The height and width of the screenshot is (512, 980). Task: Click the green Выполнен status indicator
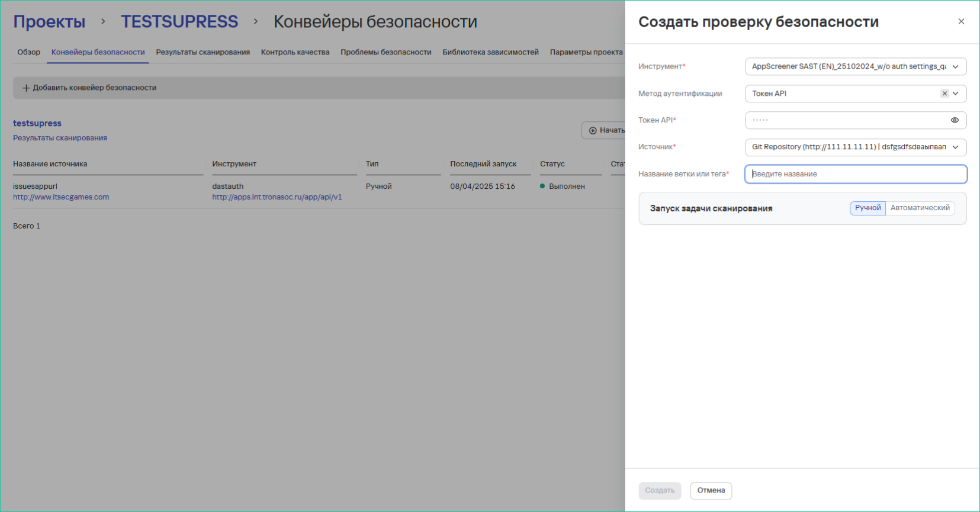[542, 186]
